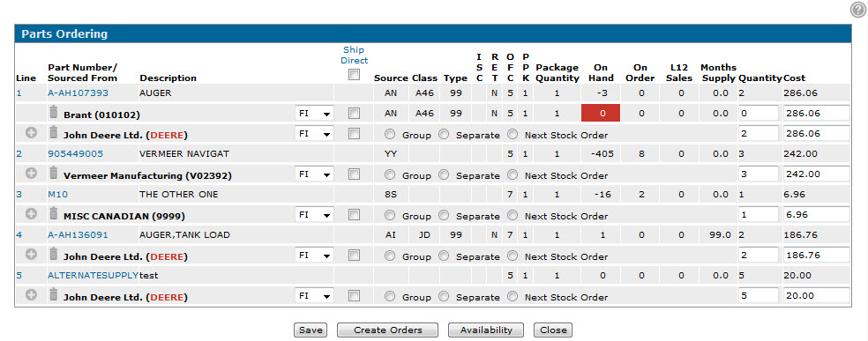
Task: Click the plus icon beside Vermeer Manufacturing
Action: [32, 174]
